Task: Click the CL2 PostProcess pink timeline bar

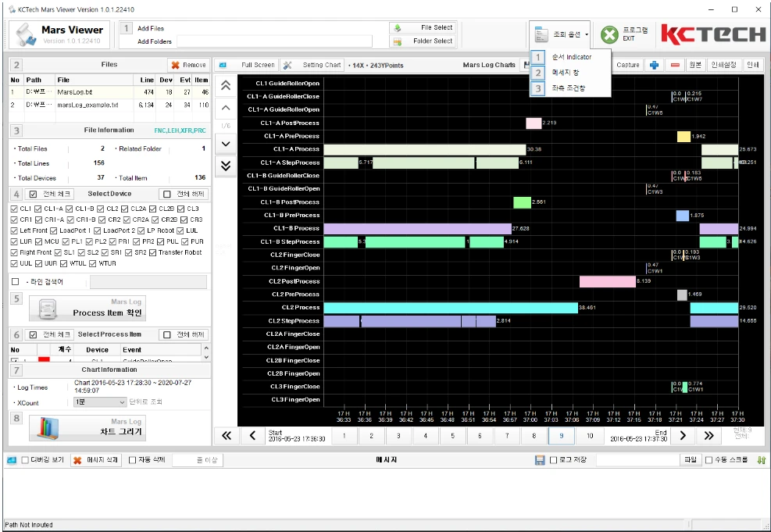Action: [x=607, y=281]
